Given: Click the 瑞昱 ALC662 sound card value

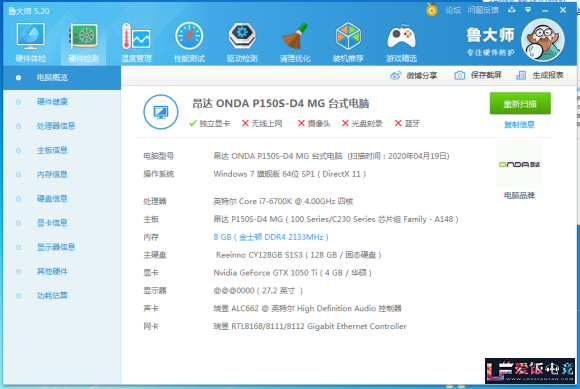Looking at the screenshot, I should click(x=307, y=308).
